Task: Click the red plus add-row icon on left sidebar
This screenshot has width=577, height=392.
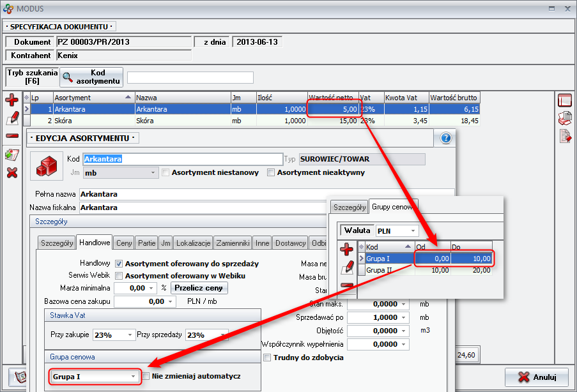Action: [11, 100]
